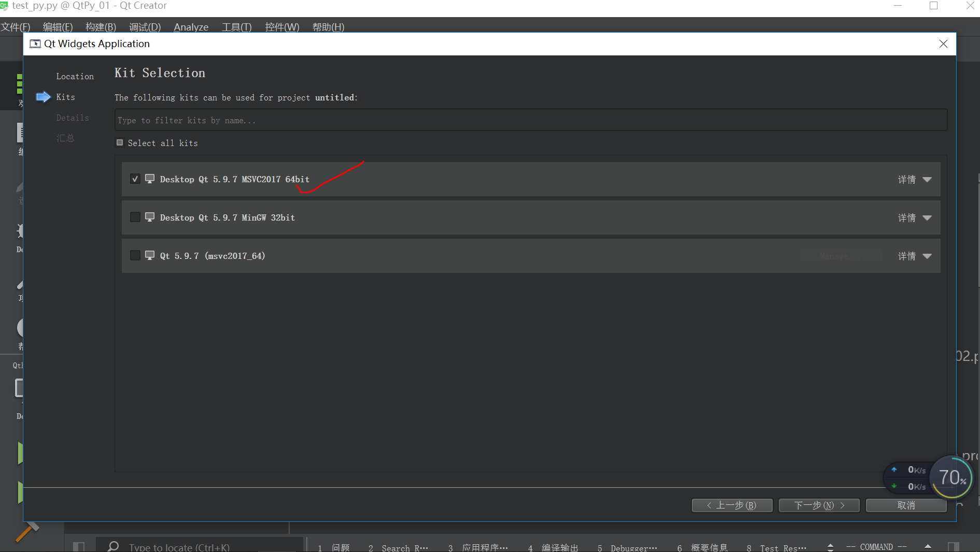Viewport: 980px width, 552px height.
Task: Click the Details wizard step
Action: coord(73,118)
